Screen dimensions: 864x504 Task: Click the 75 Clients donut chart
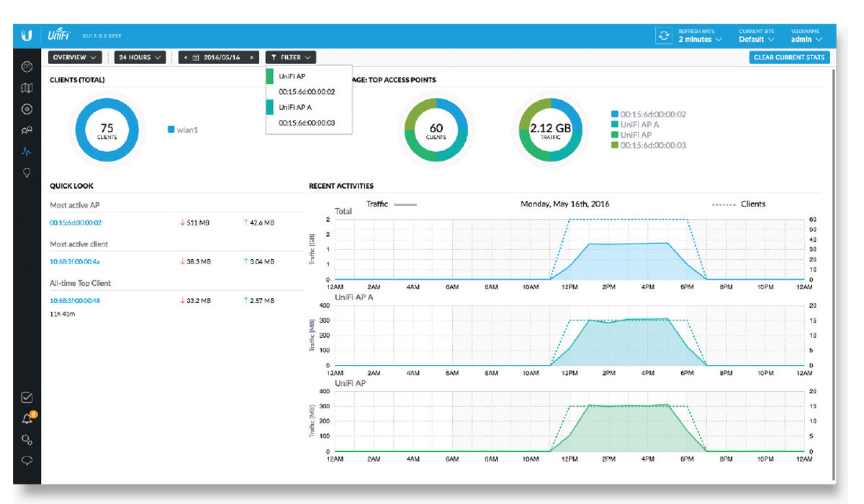(107, 130)
